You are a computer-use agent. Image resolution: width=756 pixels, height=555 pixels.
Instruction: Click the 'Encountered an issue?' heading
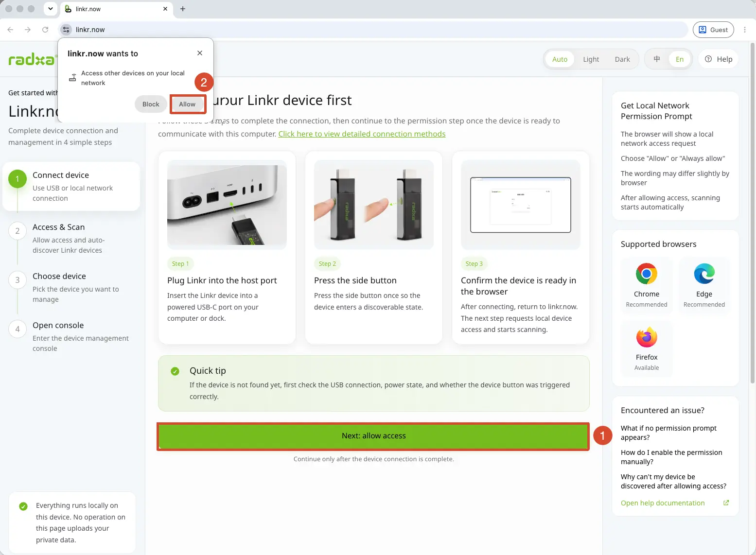pyautogui.click(x=662, y=410)
